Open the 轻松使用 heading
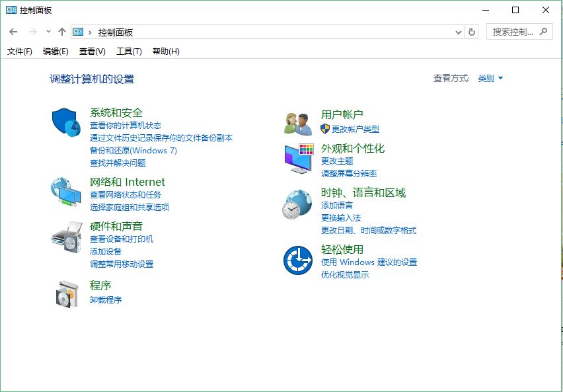 pos(342,249)
